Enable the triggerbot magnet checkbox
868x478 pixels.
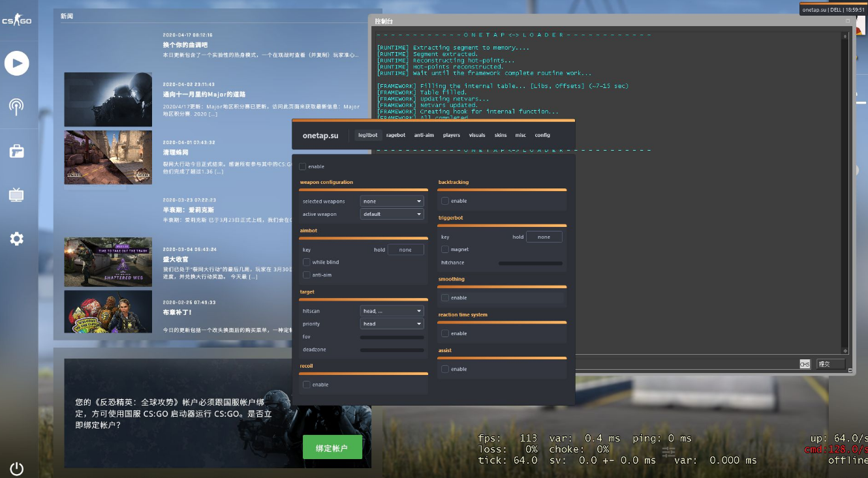click(x=444, y=249)
